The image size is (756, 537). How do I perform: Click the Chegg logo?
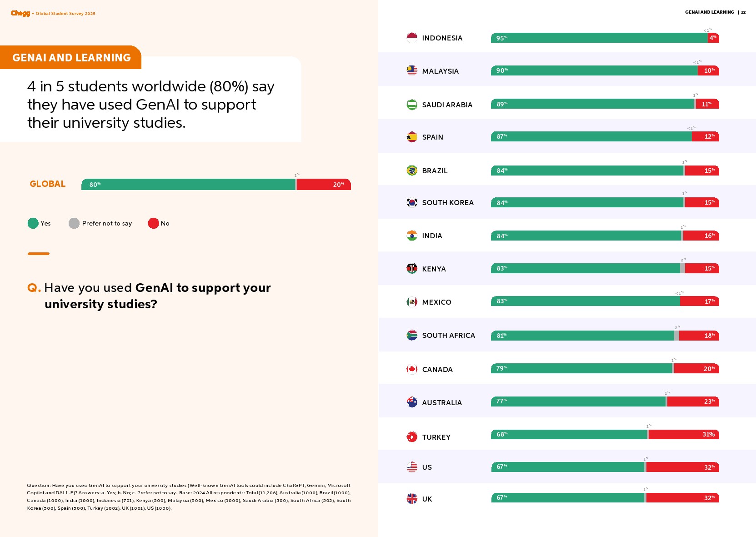pyautogui.click(x=20, y=13)
